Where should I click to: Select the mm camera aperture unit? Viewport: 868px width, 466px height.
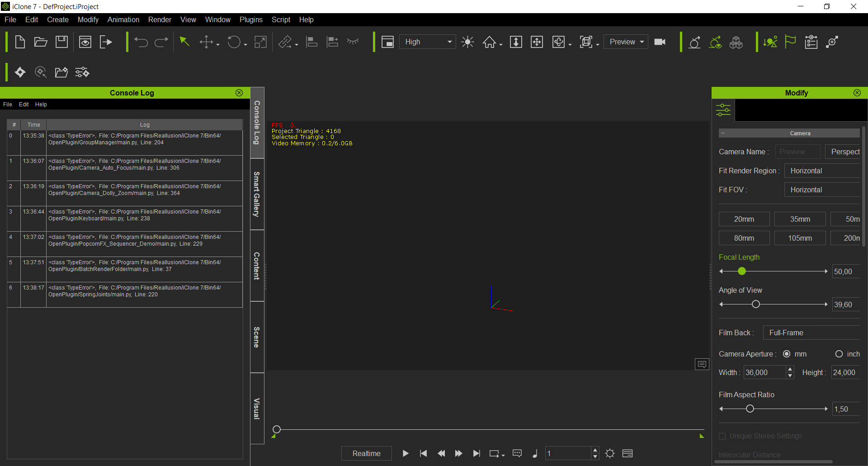pos(787,354)
